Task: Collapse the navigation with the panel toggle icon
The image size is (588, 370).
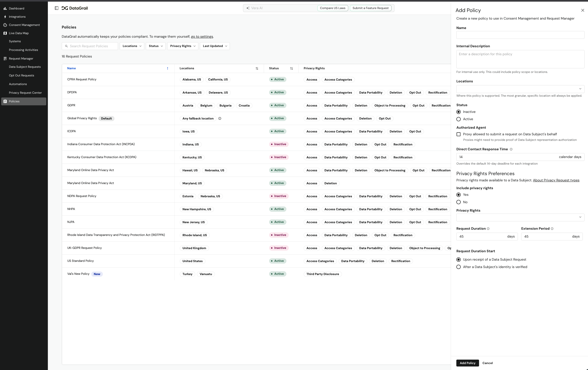Action: tap(56, 8)
